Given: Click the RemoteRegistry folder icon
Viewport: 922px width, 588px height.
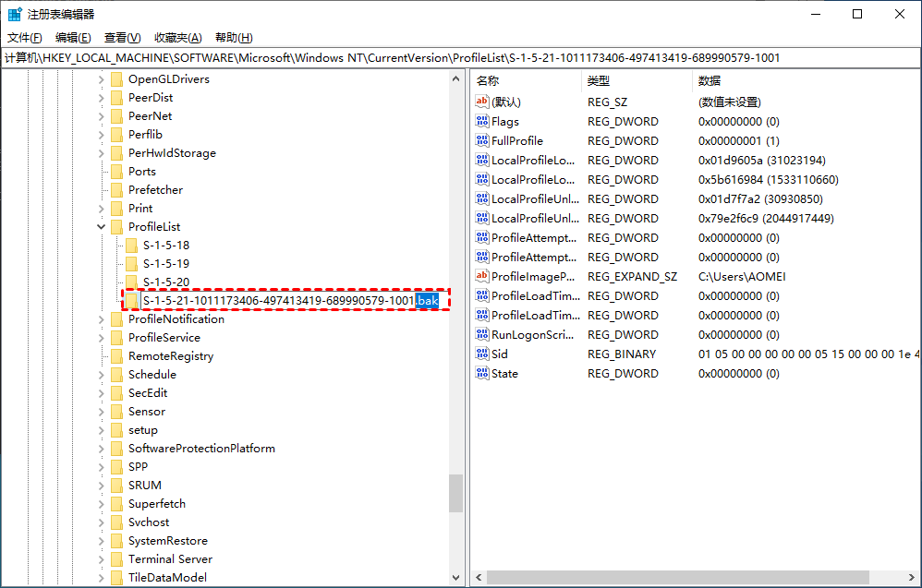Looking at the screenshot, I should [x=117, y=356].
